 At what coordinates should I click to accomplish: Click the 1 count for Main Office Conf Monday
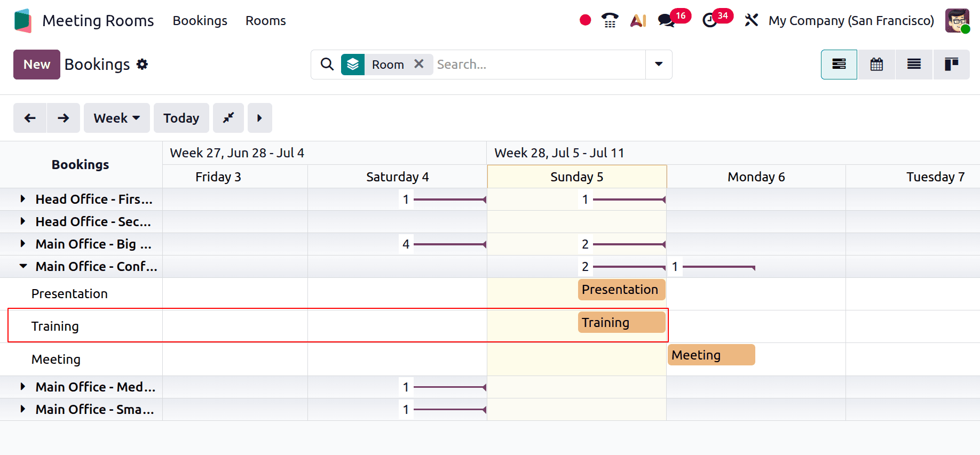point(675,266)
